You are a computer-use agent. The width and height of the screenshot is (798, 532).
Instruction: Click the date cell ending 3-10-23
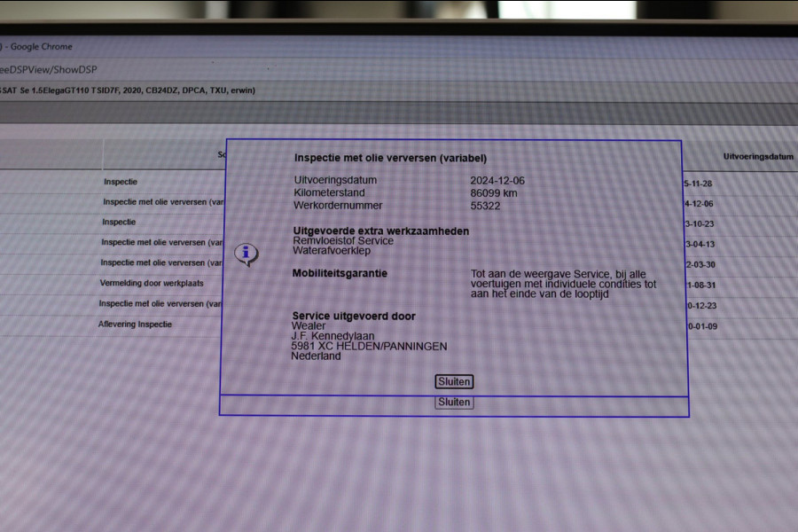[700, 224]
